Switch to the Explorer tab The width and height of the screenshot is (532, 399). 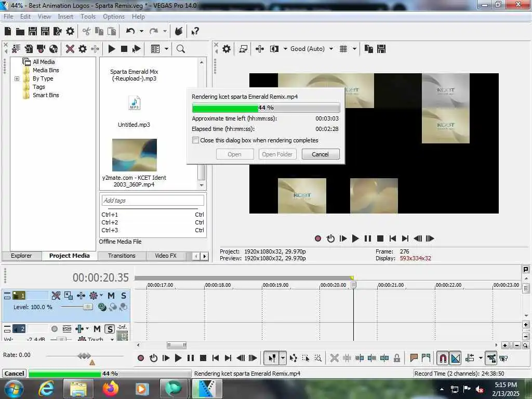(21, 256)
